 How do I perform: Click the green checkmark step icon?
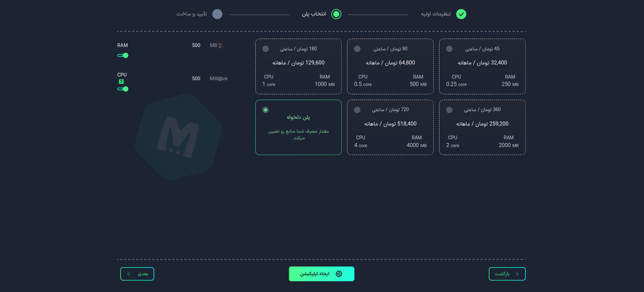(x=461, y=14)
